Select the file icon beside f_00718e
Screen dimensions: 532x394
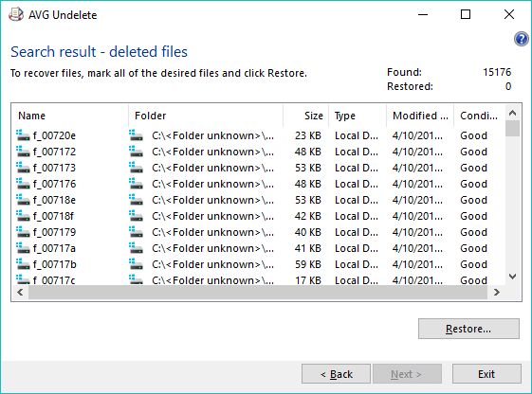tap(23, 200)
